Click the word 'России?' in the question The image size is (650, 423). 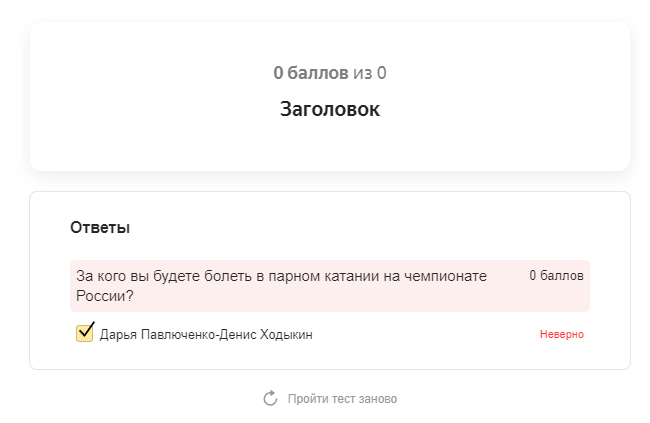(105, 296)
